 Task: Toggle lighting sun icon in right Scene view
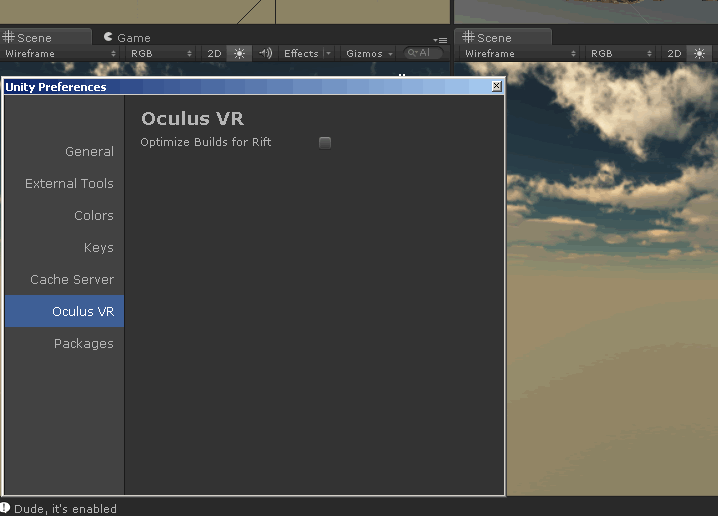point(699,54)
